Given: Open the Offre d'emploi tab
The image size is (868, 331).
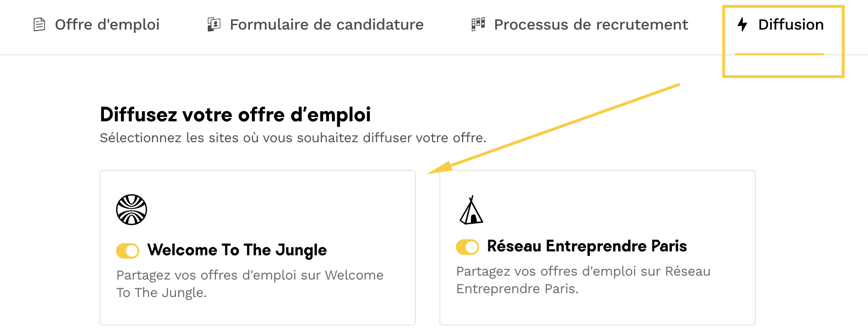Looking at the screenshot, I should point(107,24).
